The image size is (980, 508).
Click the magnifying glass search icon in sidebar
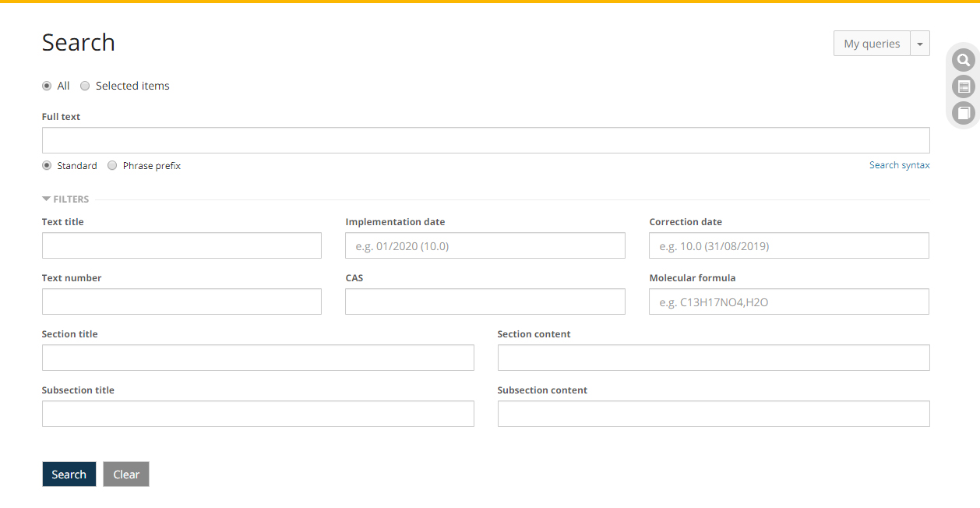964,60
